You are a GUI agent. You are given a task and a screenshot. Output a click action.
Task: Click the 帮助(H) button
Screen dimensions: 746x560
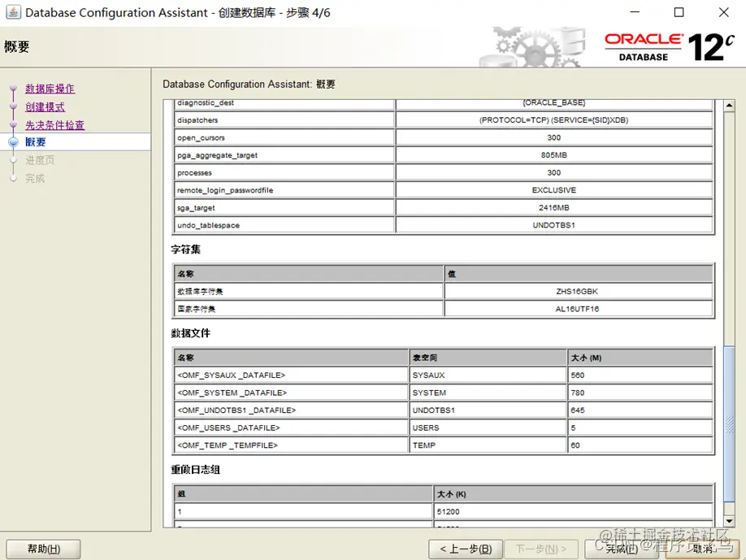43,549
